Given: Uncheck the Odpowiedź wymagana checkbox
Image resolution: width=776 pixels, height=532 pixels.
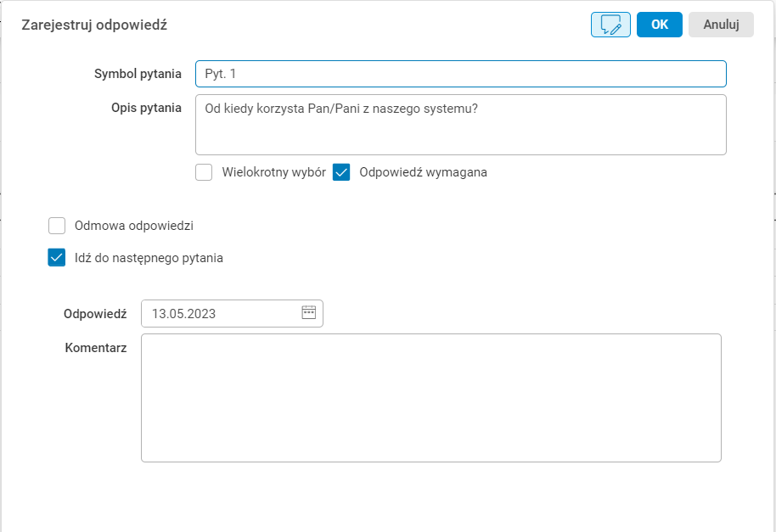Looking at the screenshot, I should [341, 172].
